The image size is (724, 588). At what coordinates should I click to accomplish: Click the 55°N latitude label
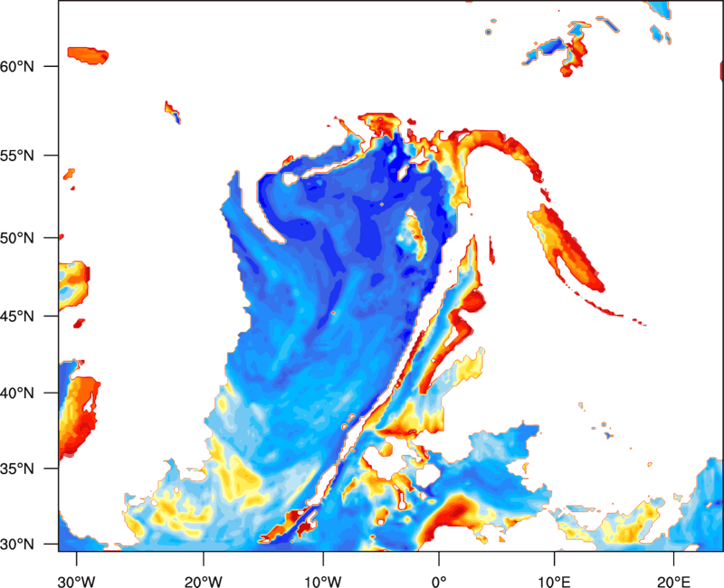(x=17, y=156)
